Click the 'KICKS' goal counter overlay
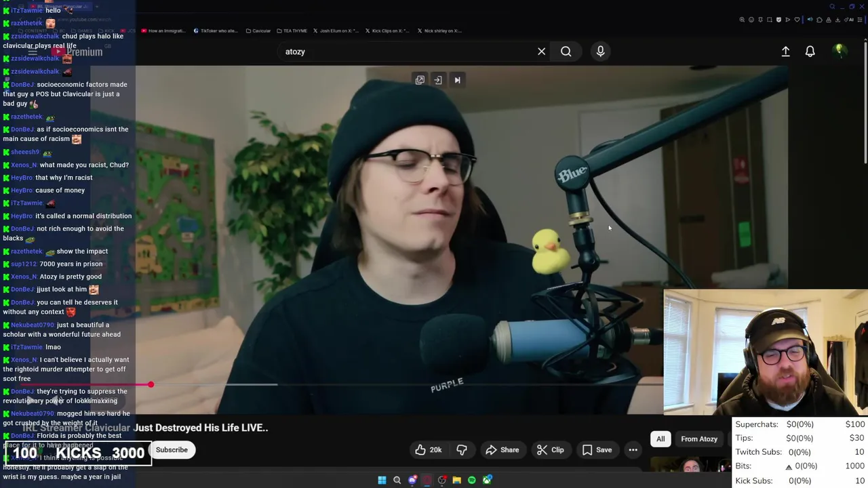Viewport: 868px width, 488px height. (x=78, y=453)
